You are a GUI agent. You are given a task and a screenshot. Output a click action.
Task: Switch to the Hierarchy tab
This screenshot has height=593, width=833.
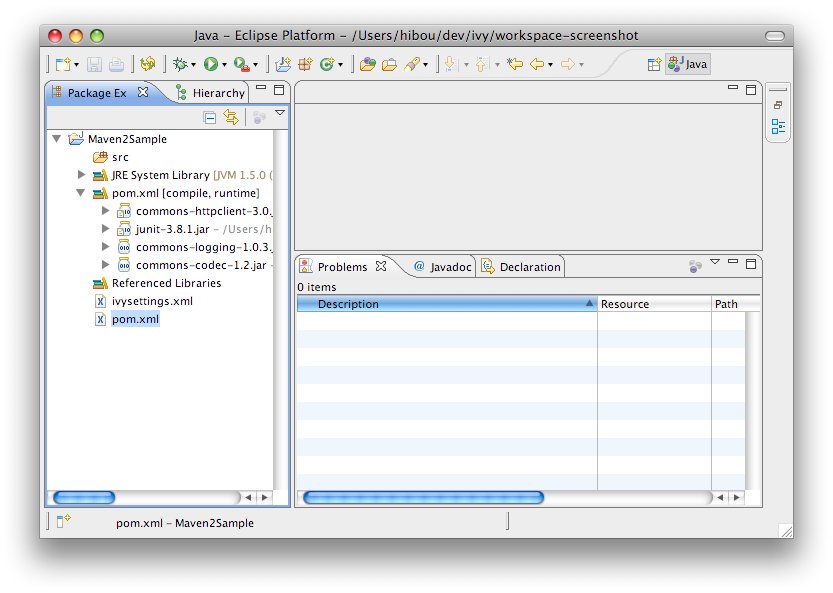[x=211, y=93]
